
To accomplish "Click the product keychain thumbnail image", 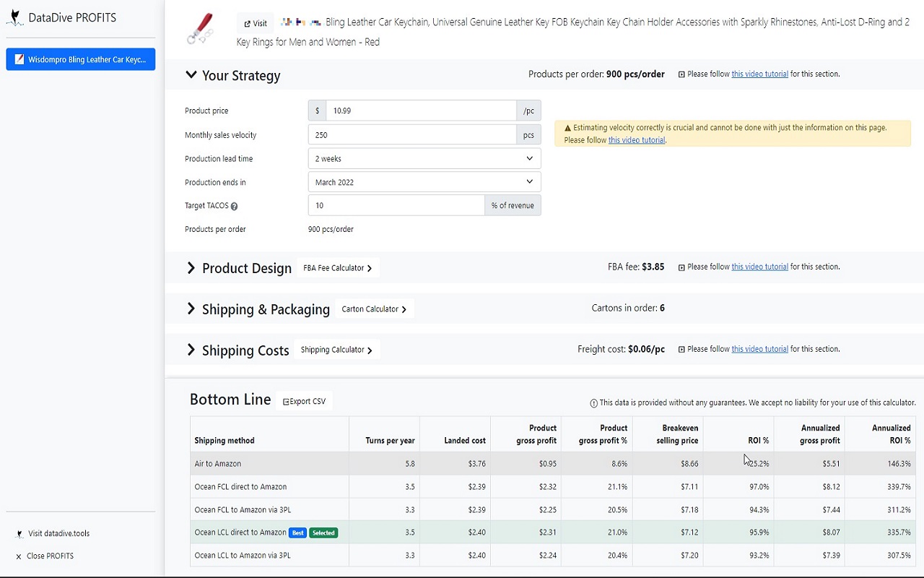I will click(200, 29).
